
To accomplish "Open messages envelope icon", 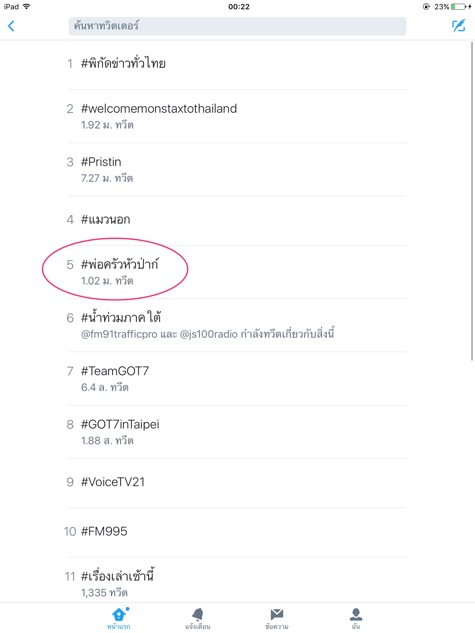I will pos(276,614).
